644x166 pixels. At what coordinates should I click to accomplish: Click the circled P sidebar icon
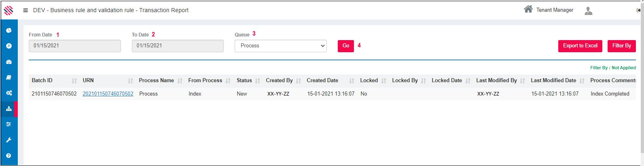[x=8, y=46]
